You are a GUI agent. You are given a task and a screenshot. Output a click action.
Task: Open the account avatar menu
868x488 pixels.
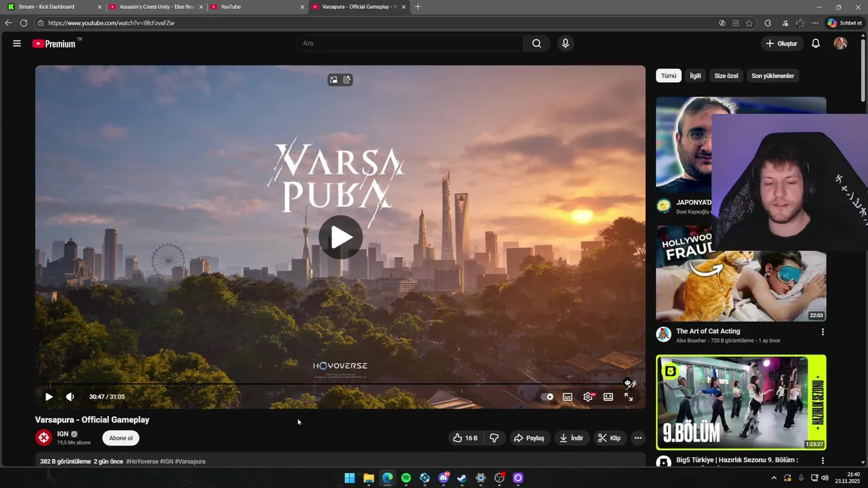[x=840, y=43]
